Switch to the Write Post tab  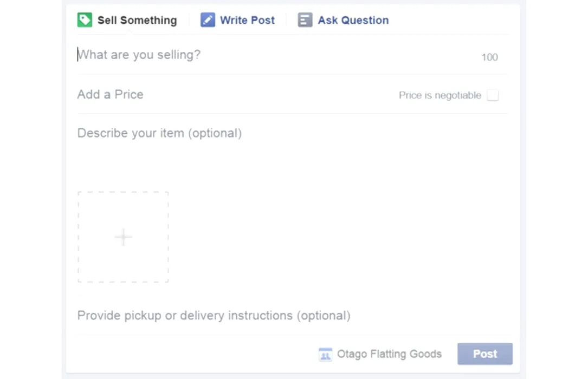[237, 20]
